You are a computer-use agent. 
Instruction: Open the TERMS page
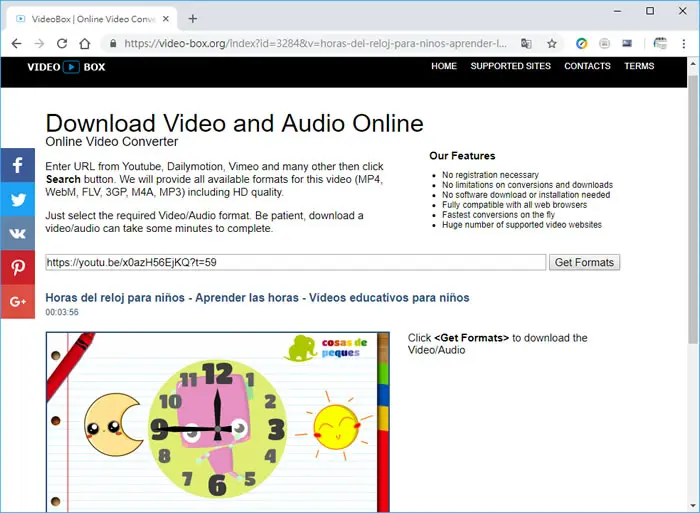click(x=639, y=66)
